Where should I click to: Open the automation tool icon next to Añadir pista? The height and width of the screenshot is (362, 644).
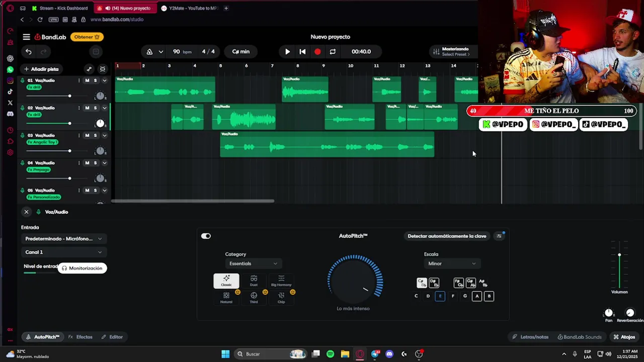tap(89, 69)
